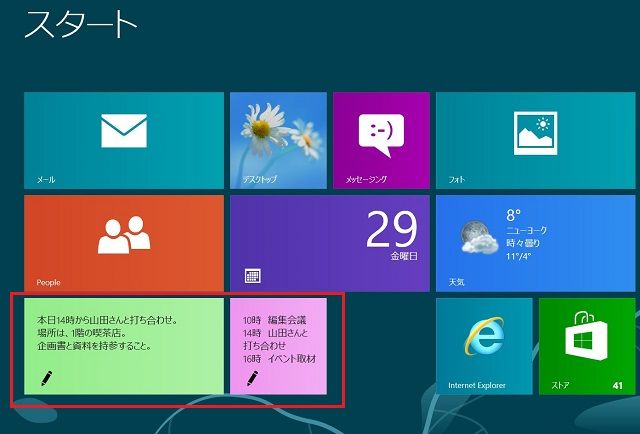The image size is (640, 434).
Task: Click note line 本日14時から山田さんと打ち合わせ
Action: pos(107,320)
